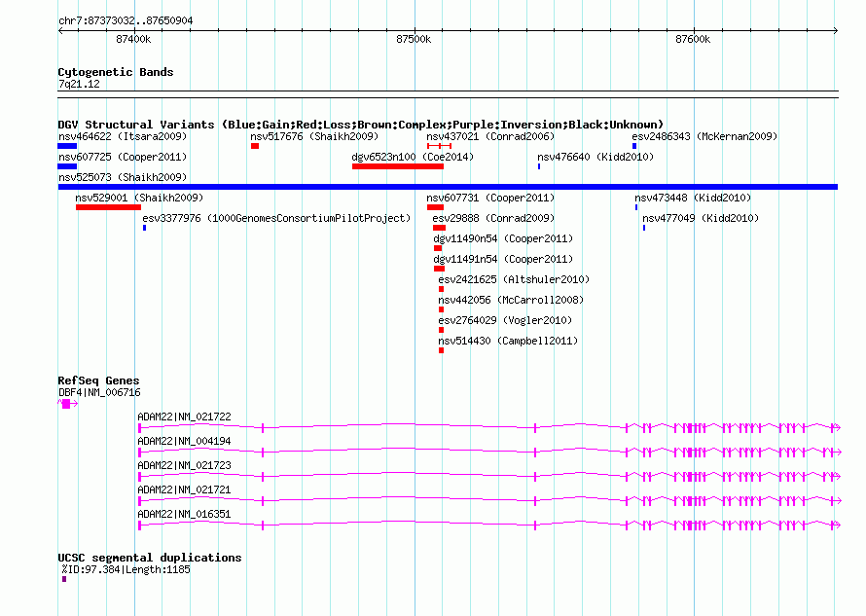866x616 pixels.
Task: Click the nsv525073 (Shaikh2009) label
Action: click(123, 177)
